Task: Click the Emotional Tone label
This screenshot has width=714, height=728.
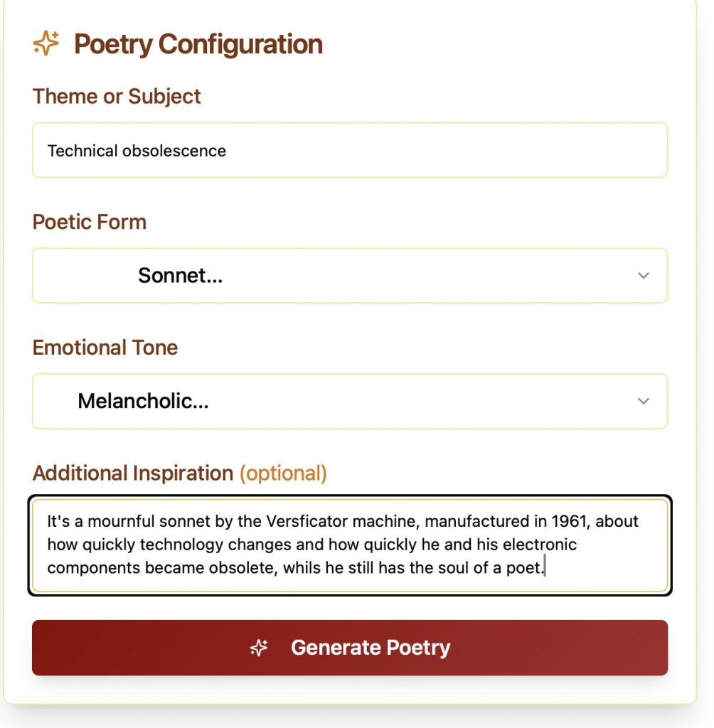Action: pyautogui.click(x=105, y=348)
